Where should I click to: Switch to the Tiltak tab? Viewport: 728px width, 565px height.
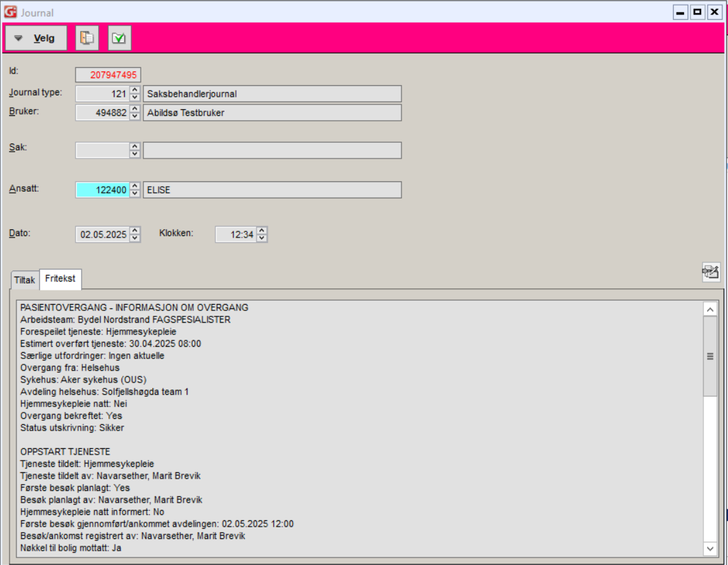point(25,280)
